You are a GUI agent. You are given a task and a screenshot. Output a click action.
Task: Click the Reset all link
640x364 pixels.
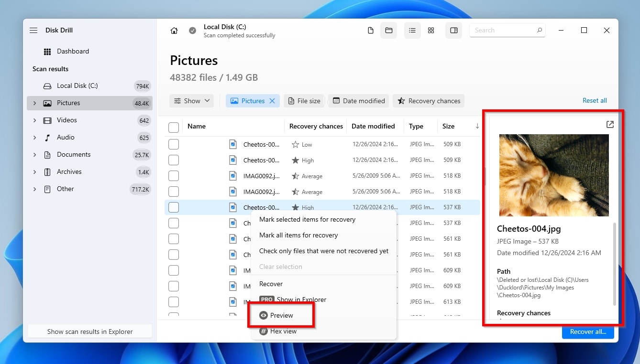(x=595, y=101)
